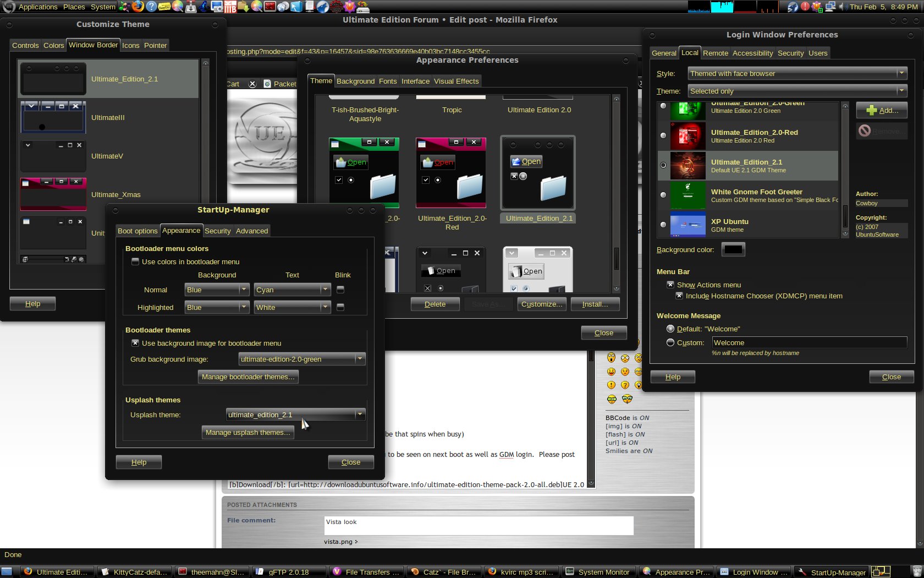The width and height of the screenshot is (924, 578).
Task: Open the system monitor CPU graph applet
Action: pos(698,7)
